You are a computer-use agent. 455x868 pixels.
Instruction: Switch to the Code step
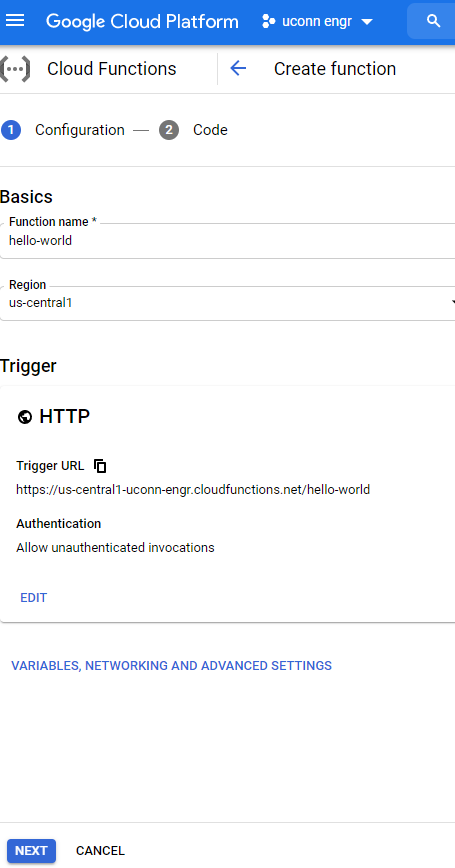pos(210,130)
